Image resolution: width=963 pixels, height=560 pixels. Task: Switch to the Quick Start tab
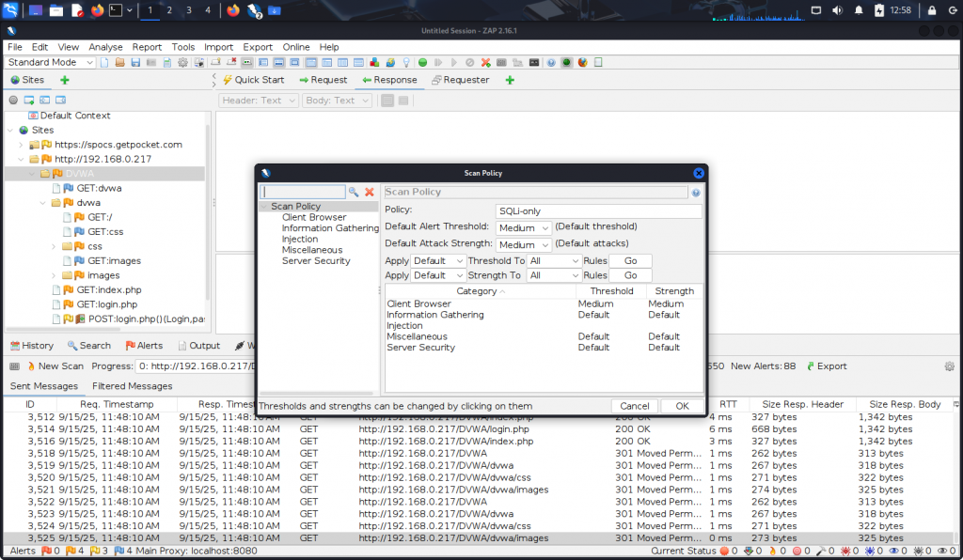(x=254, y=80)
